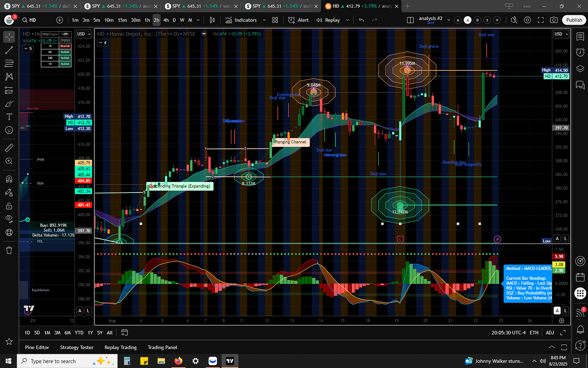Toggle magnet mode
The height and width of the screenshot is (368, 588).
[9, 179]
